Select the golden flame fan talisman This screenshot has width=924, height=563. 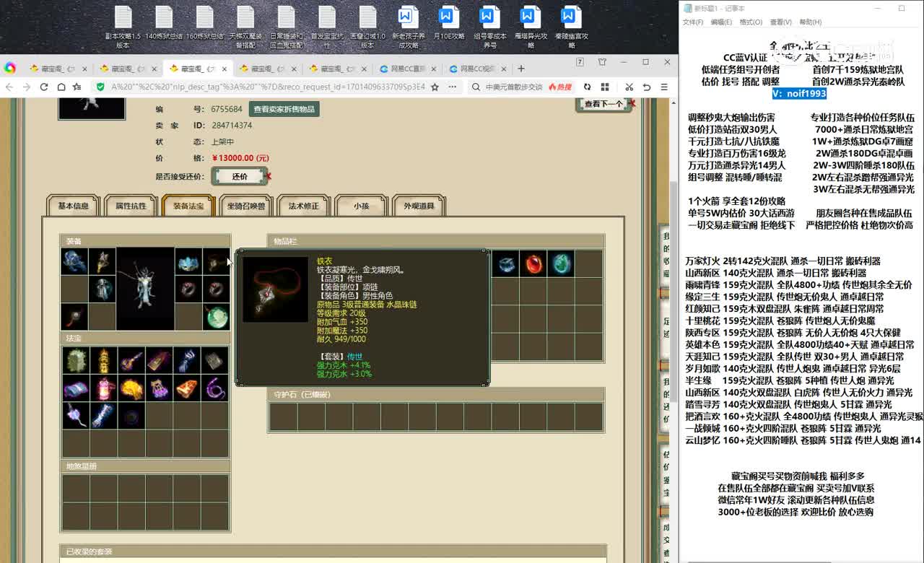[131, 388]
